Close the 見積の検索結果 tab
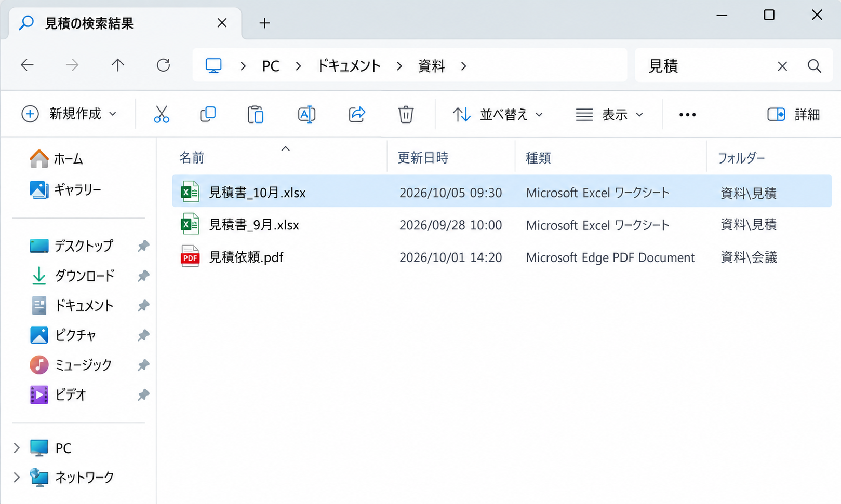Image resolution: width=841 pixels, height=504 pixels. (x=222, y=23)
